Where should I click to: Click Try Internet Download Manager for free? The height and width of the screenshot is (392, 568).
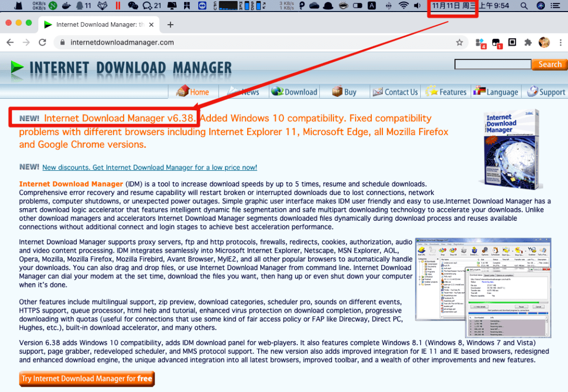coord(87,379)
